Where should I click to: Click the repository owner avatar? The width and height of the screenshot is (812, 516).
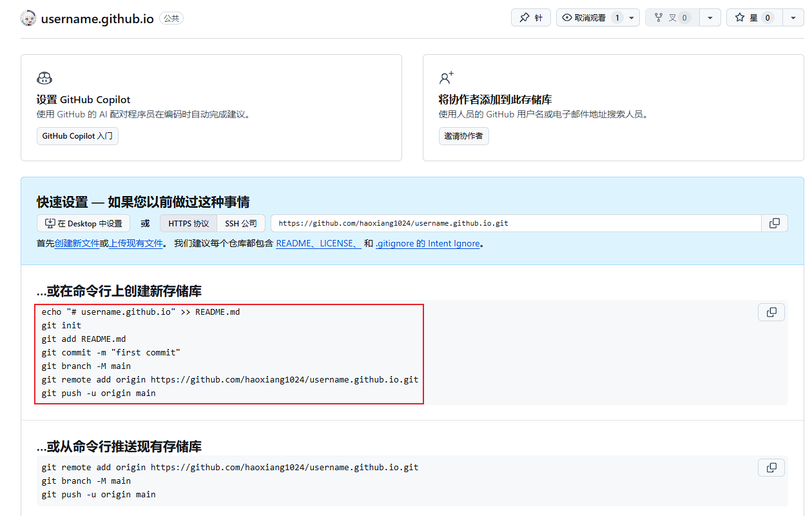point(28,18)
